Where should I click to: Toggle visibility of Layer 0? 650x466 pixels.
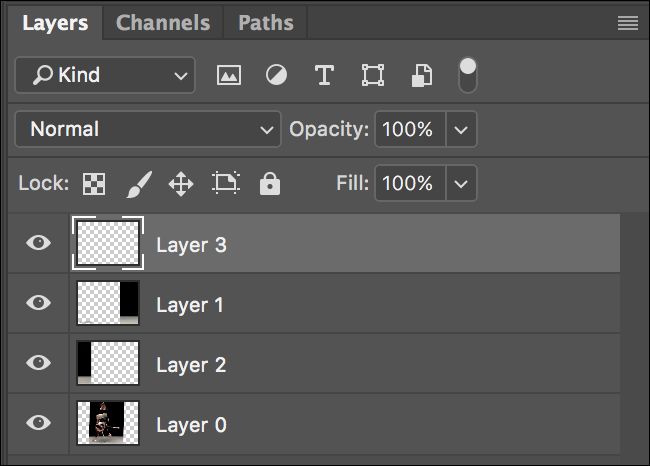pos(39,423)
